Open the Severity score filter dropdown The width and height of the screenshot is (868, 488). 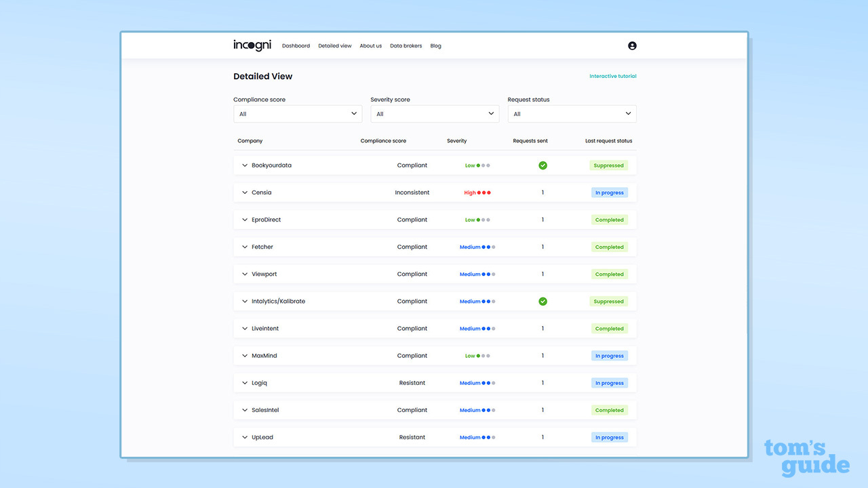[435, 114]
